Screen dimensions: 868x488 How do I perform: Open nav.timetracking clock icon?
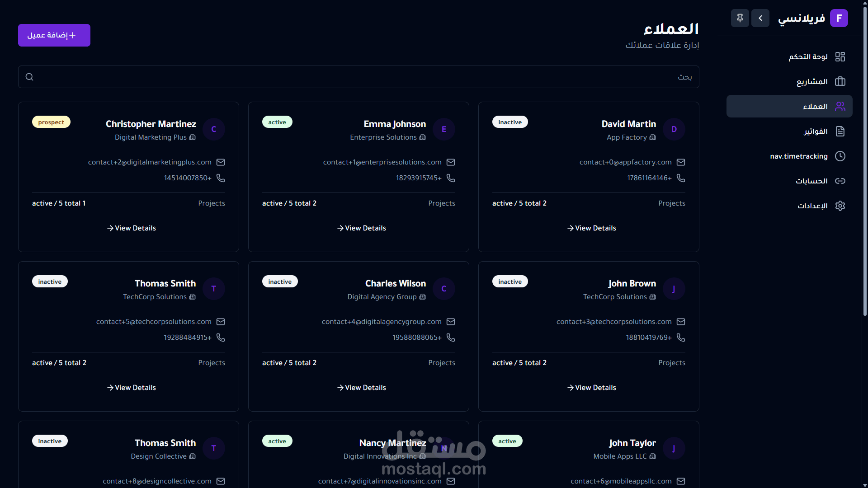click(840, 156)
